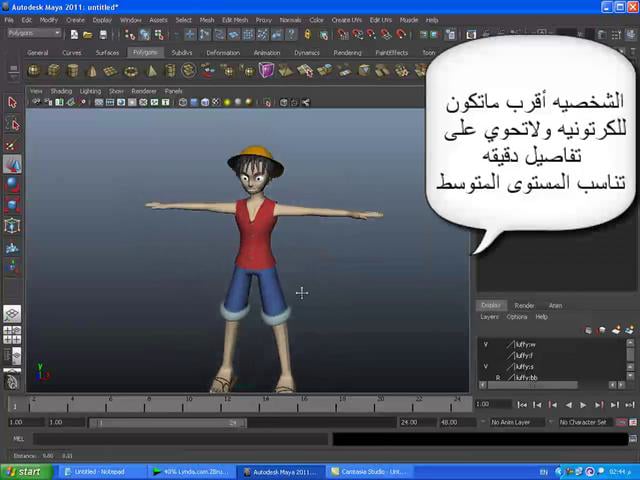Screen dimensions: 640x480
Task: Click the MEL command line input
Action: (180, 439)
